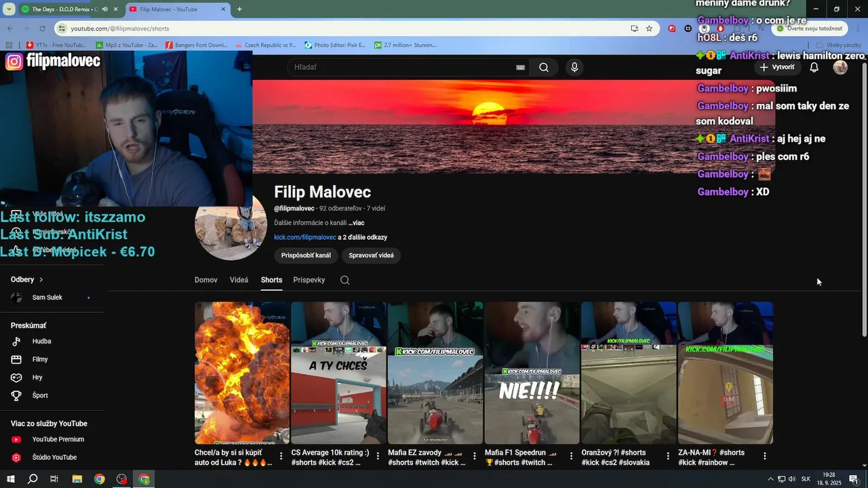Reload the page in Chrome
The image size is (868, 488).
pos(42,28)
